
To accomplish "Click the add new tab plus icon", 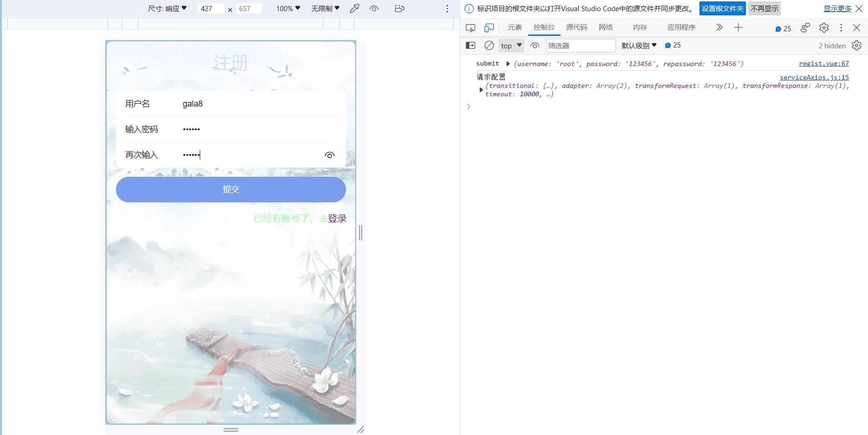I will [738, 28].
